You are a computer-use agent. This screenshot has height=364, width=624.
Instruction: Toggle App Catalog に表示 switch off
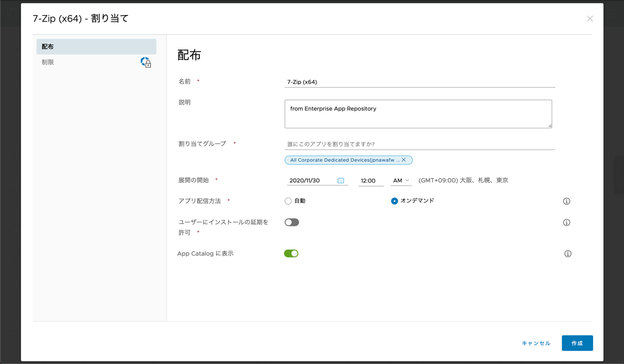click(x=291, y=253)
